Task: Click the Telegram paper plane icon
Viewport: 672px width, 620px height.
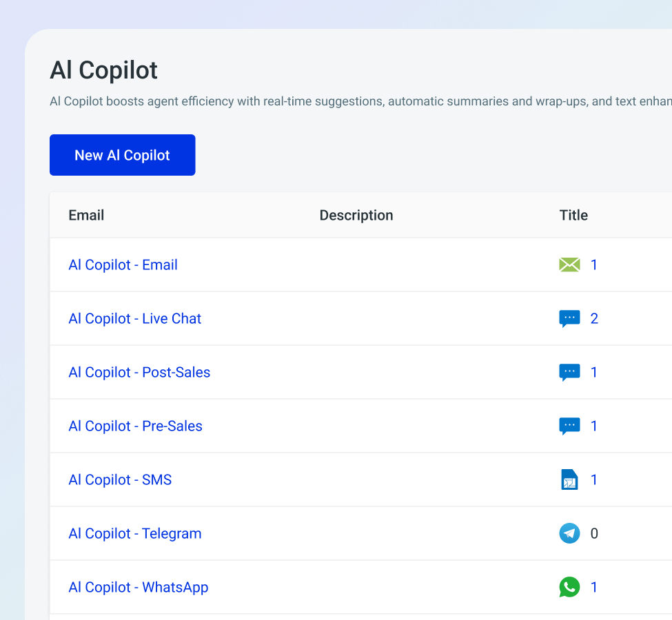Action: (x=569, y=533)
